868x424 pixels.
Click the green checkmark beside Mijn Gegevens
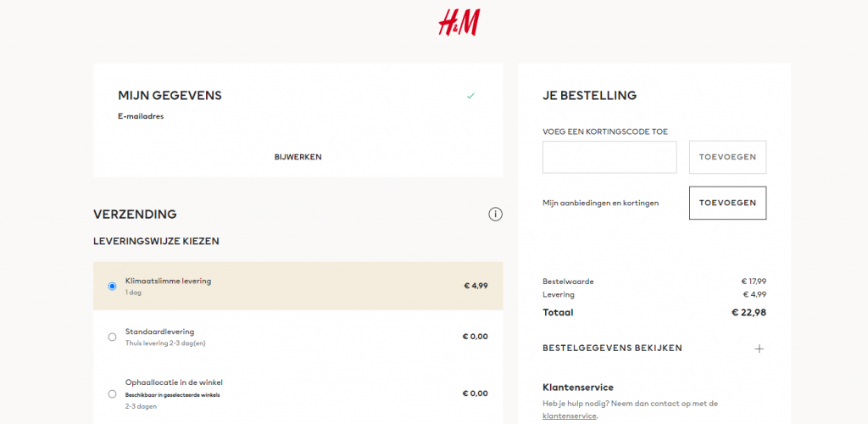pos(470,96)
